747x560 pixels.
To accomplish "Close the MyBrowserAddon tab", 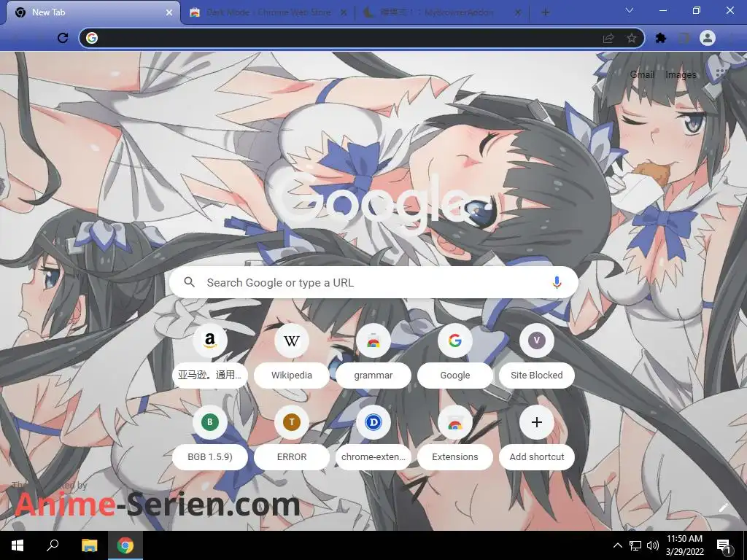I will coord(518,12).
